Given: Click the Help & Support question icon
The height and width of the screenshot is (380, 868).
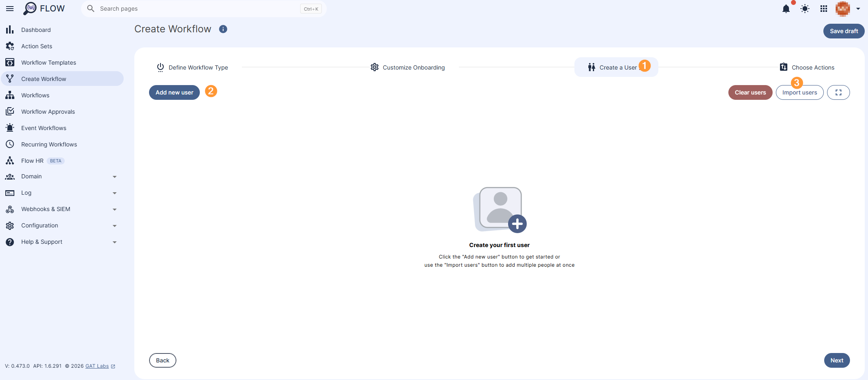Looking at the screenshot, I should 10,242.
